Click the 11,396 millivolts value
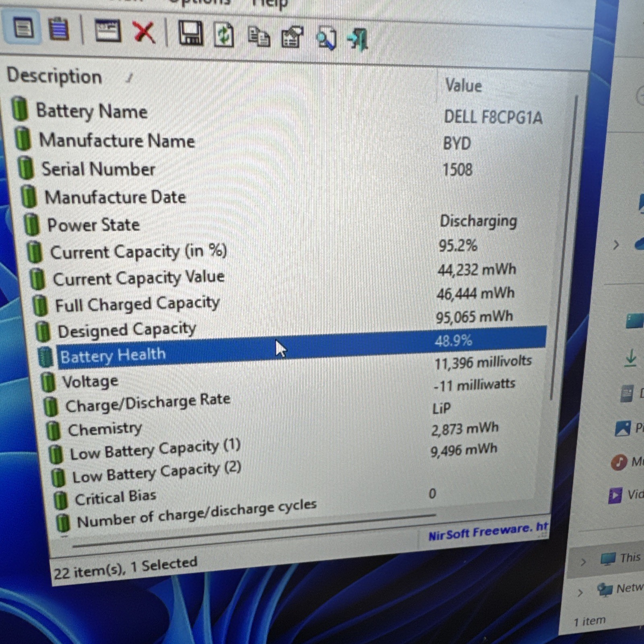 click(483, 363)
